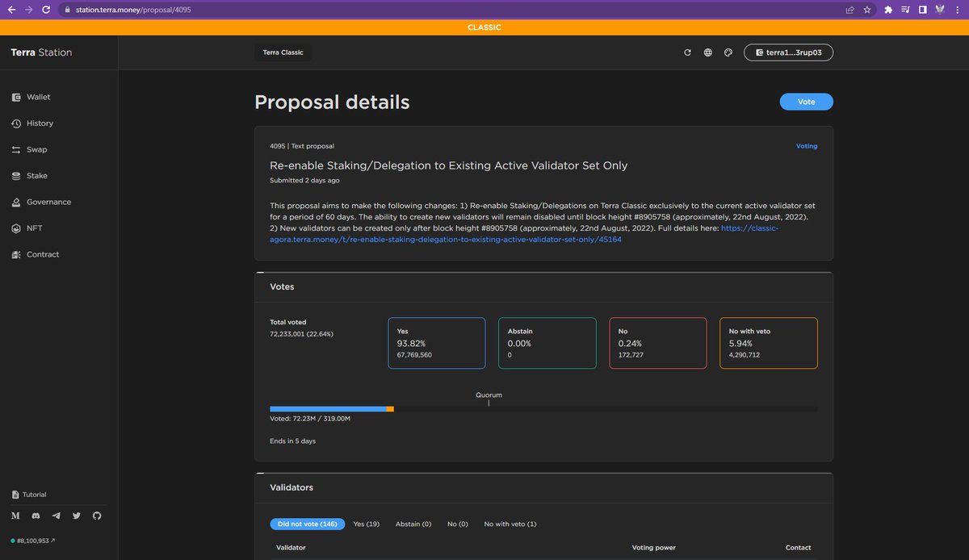
Task: Go to the Swap page
Action: tap(30, 149)
